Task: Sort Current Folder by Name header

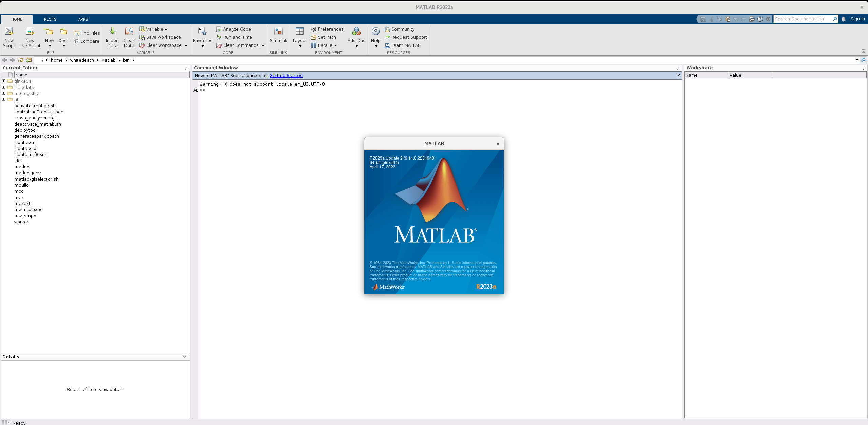Action: pos(102,75)
